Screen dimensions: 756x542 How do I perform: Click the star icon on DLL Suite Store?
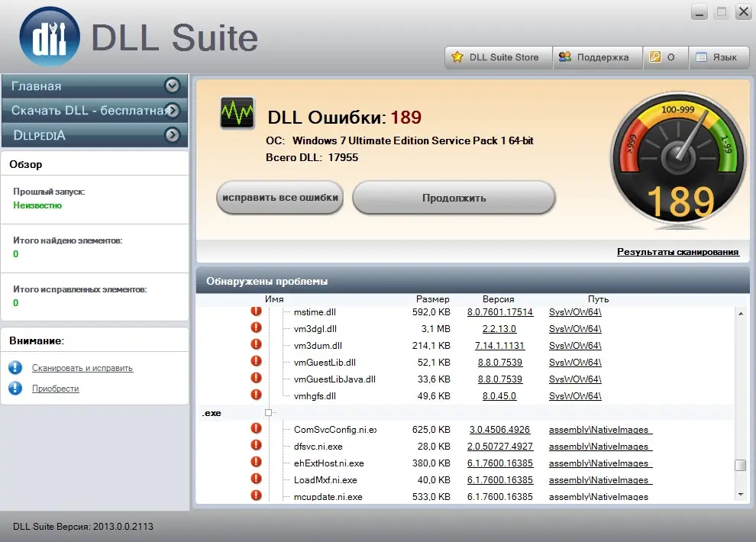tap(457, 56)
